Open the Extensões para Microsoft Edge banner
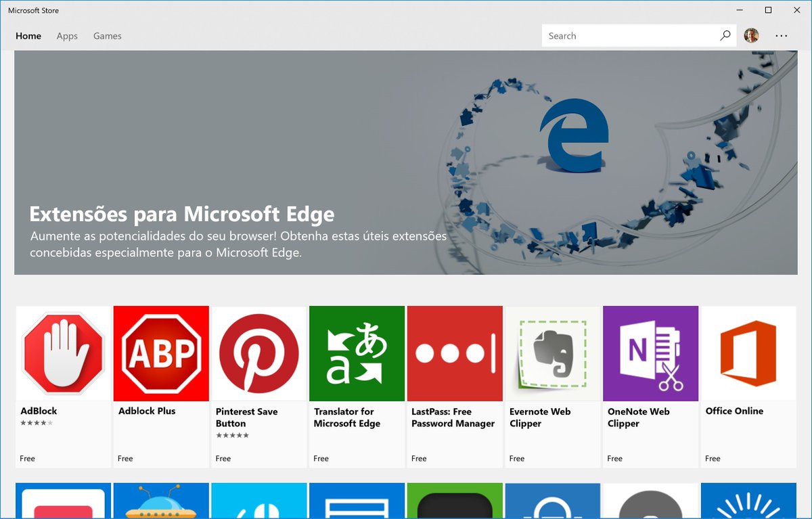Image resolution: width=812 pixels, height=519 pixels. pyautogui.click(x=406, y=162)
